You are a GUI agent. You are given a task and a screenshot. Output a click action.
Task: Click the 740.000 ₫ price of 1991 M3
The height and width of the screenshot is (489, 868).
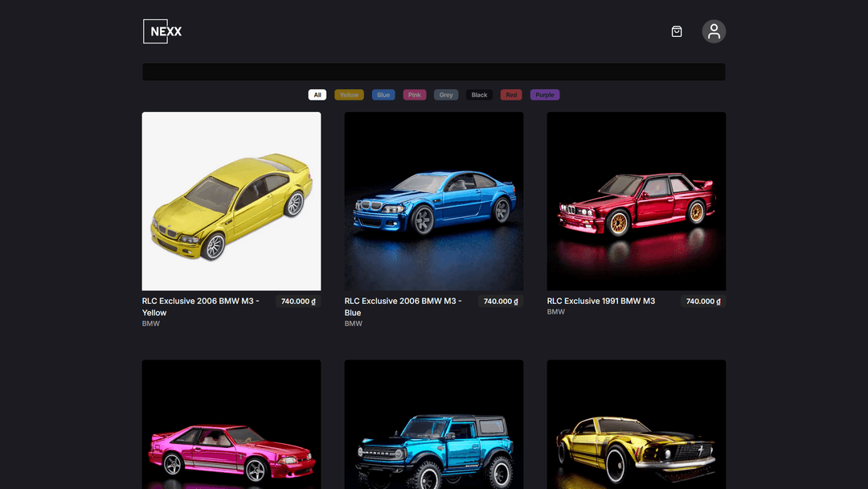coord(703,302)
